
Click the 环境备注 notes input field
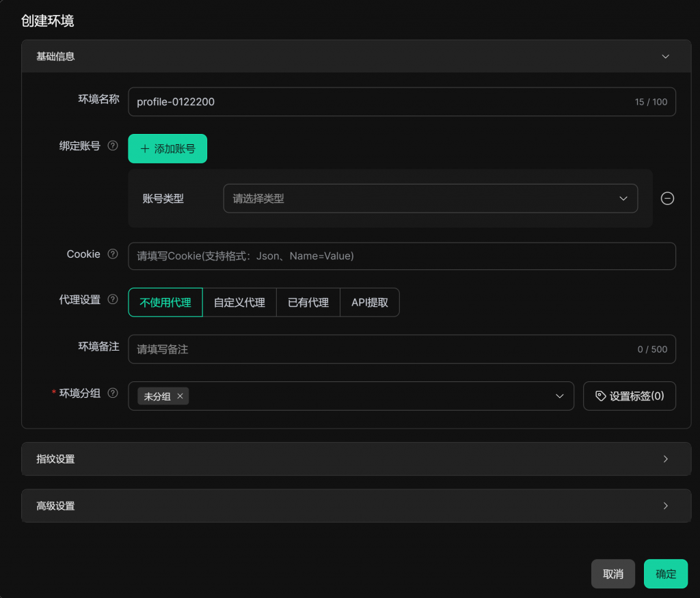click(383, 349)
